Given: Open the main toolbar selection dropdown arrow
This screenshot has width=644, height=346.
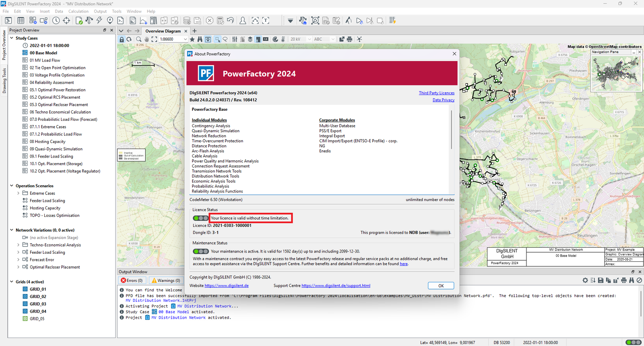Looking at the screenshot, I should (290, 21).
